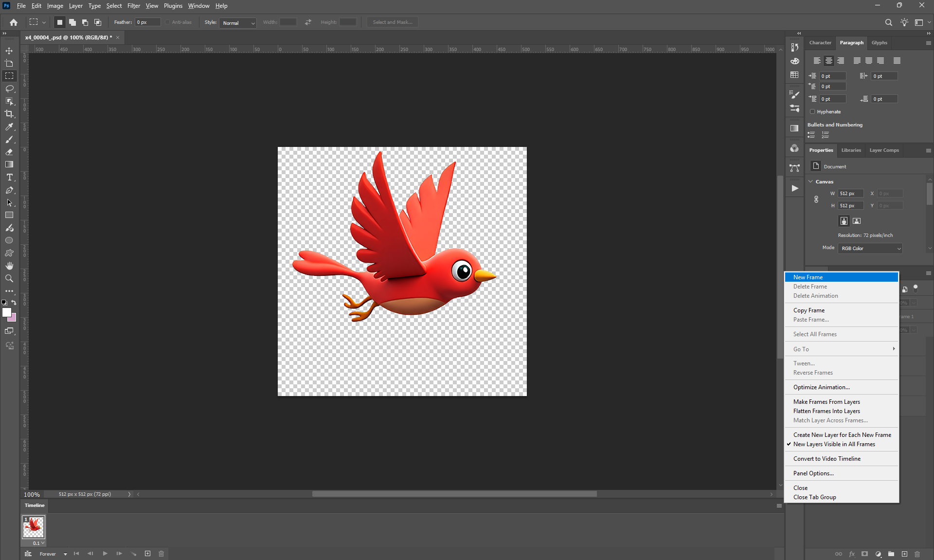Screen dimensions: 934x560
Task: Select the Zoom tool
Action: pos(9,278)
